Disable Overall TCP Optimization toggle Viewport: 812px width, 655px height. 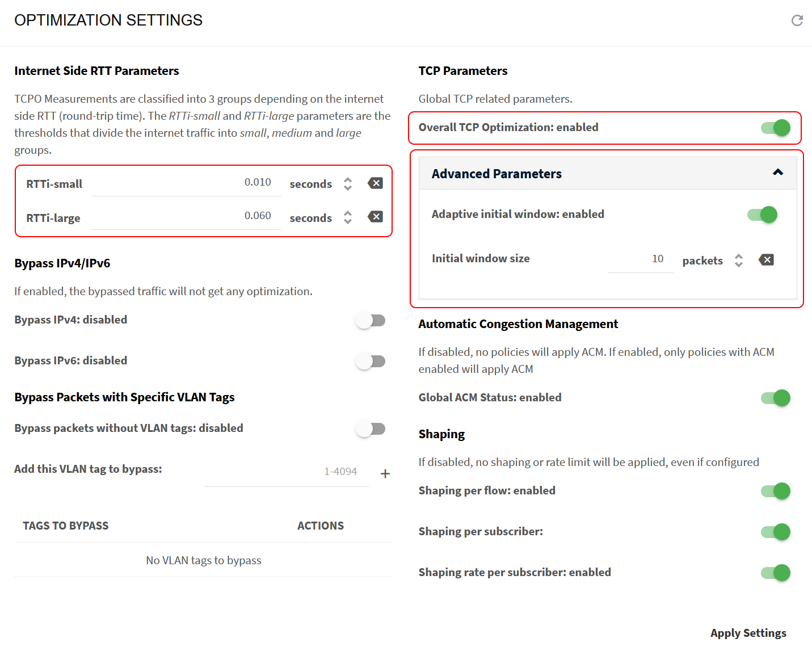[x=776, y=128]
